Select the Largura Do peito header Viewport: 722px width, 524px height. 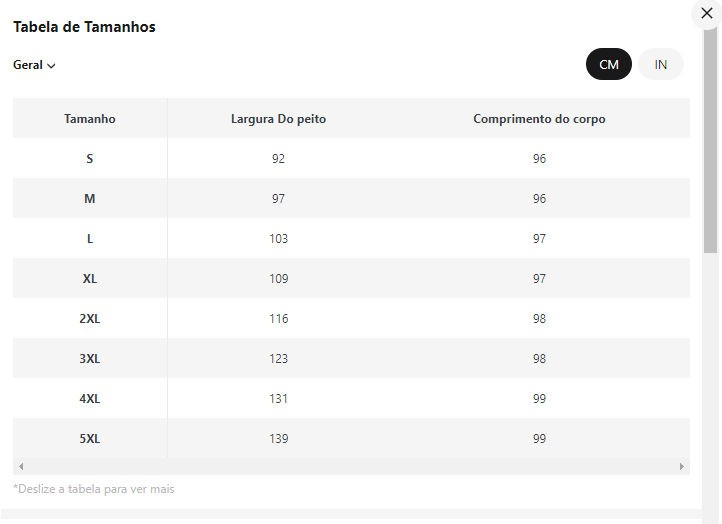278,119
